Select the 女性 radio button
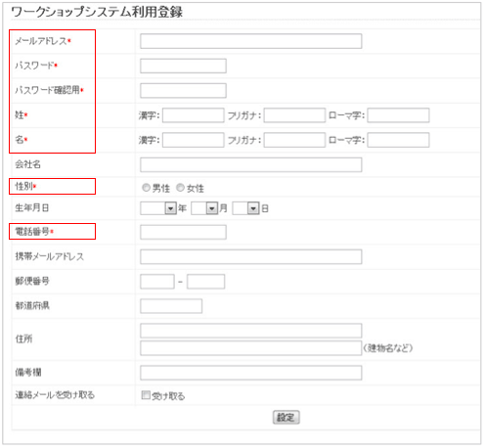485x448 pixels. (180, 188)
